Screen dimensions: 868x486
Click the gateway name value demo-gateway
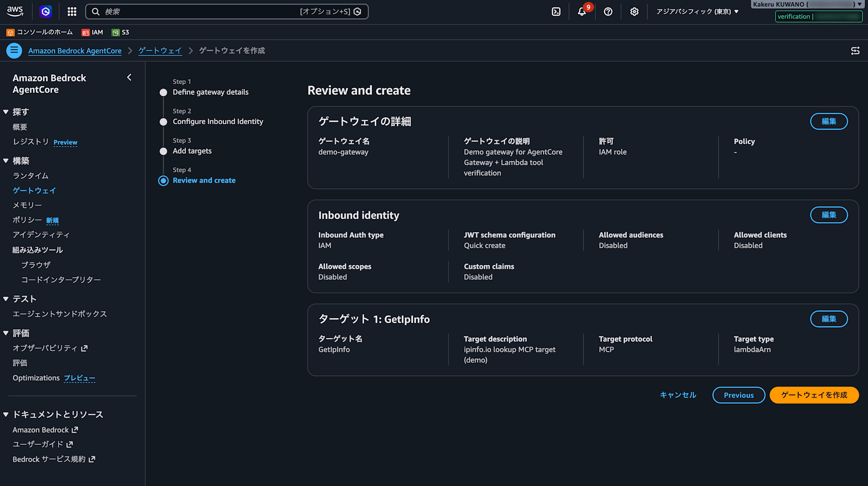[x=343, y=152]
